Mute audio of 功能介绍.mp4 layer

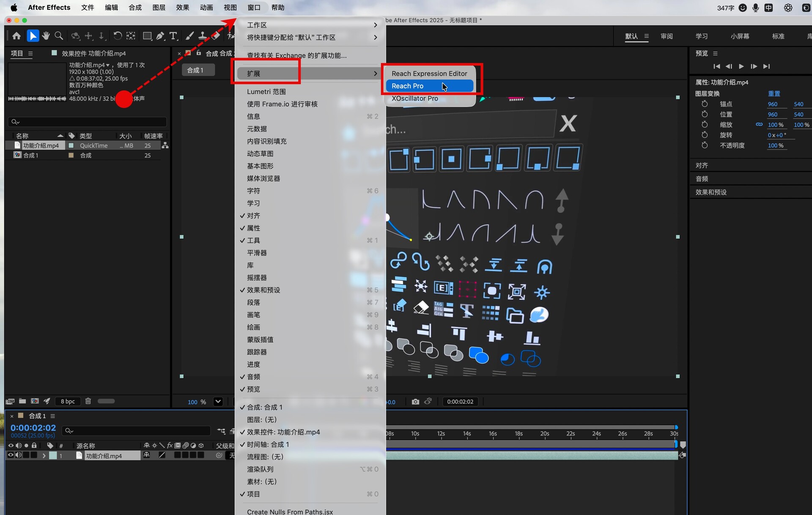pyautogui.click(x=19, y=455)
